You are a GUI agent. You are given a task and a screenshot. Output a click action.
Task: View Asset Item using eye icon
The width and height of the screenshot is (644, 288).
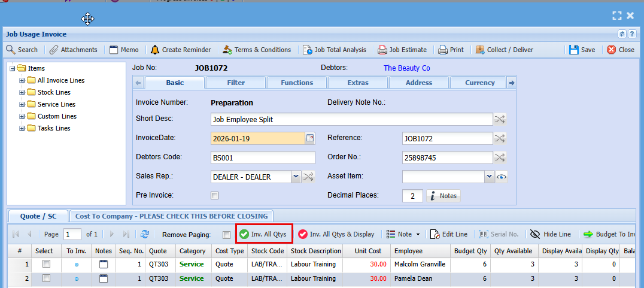502,177
